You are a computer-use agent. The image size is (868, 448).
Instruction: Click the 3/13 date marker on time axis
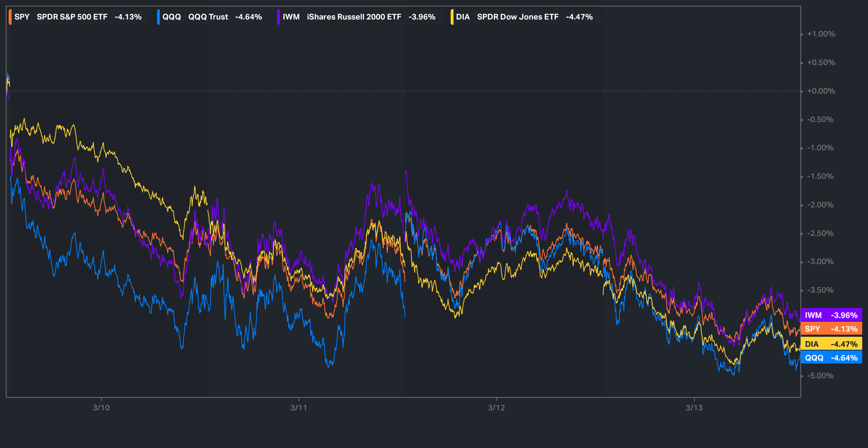pyautogui.click(x=694, y=408)
